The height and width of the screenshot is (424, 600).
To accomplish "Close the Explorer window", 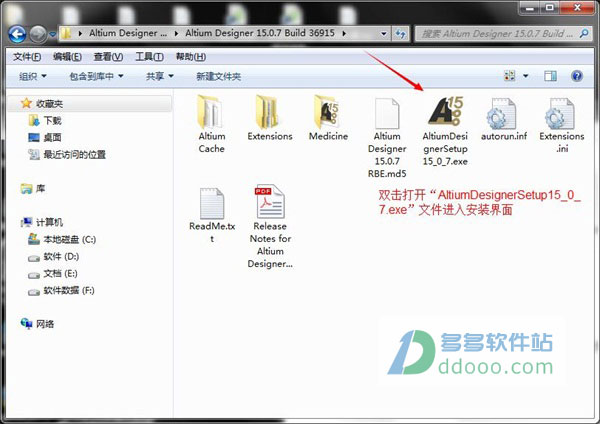I will (x=578, y=8).
